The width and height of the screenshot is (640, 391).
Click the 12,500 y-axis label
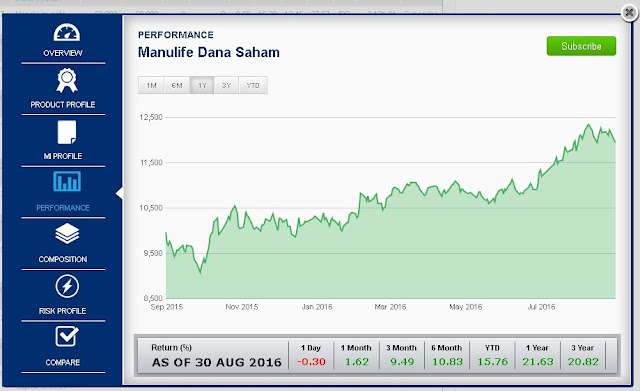click(151, 118)
